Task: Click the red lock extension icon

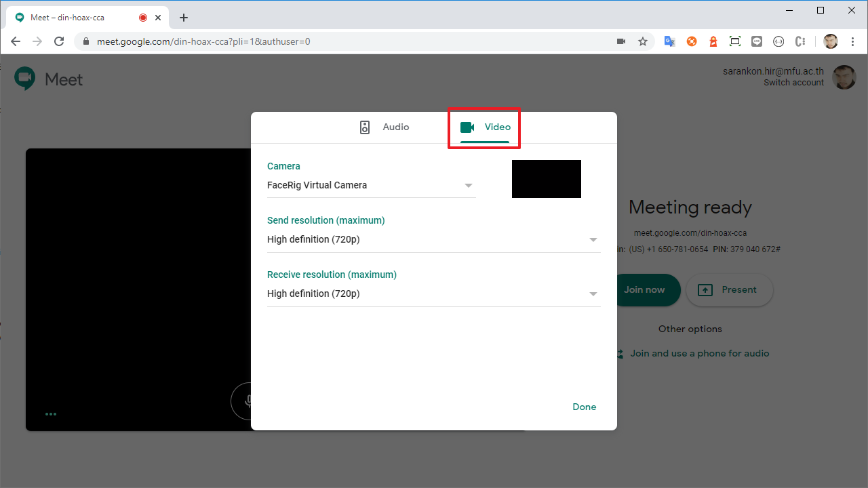Action: [x=713, y=41]
